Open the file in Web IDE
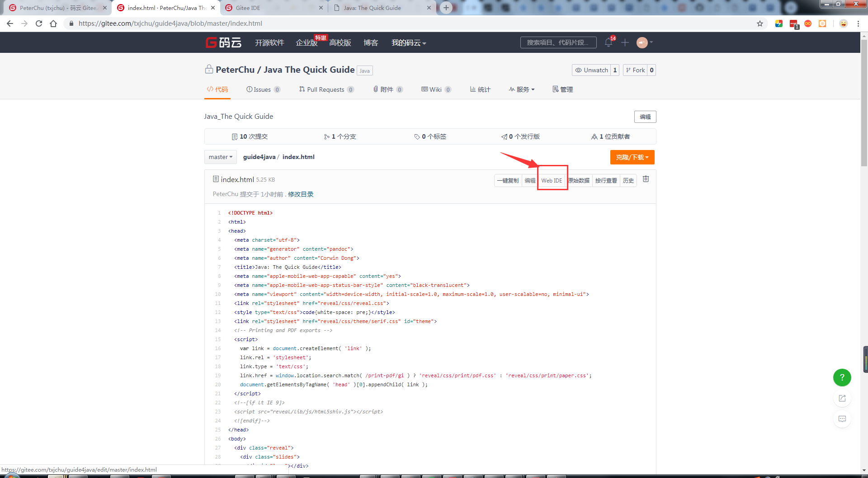Screen dimensions: 868x478 [x=551, y=180]
